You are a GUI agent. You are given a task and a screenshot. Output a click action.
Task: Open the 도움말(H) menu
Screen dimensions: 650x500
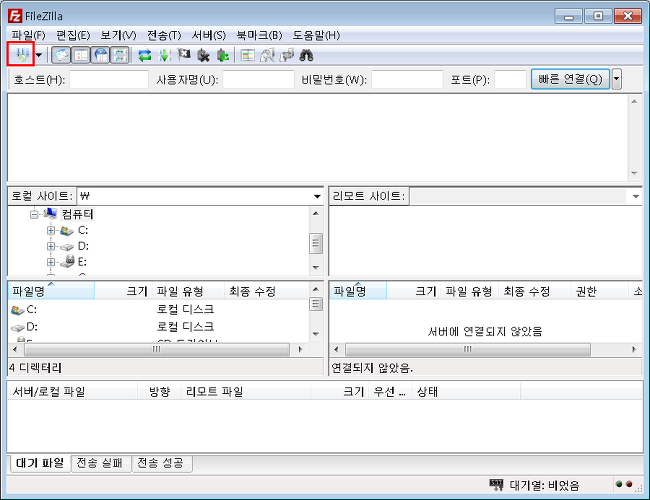click(x=316, y=35)
